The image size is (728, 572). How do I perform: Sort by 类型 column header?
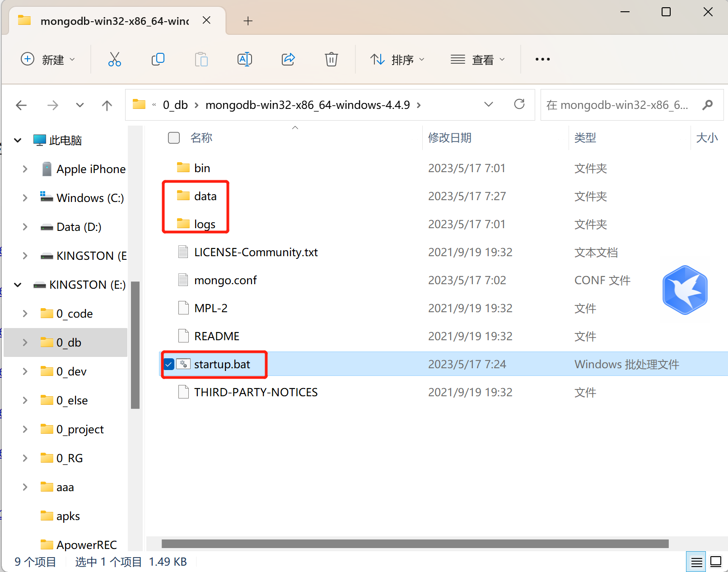tap(585, 138)
